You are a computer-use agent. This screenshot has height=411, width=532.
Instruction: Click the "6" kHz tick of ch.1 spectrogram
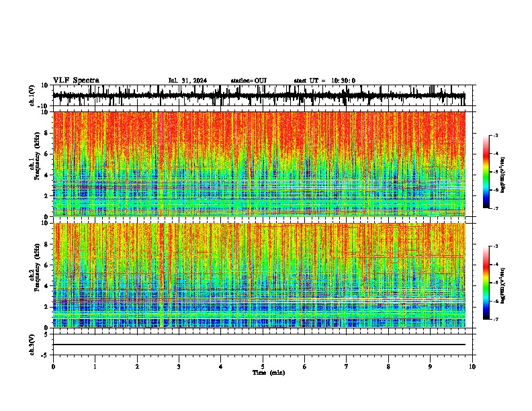click(46, 154)
